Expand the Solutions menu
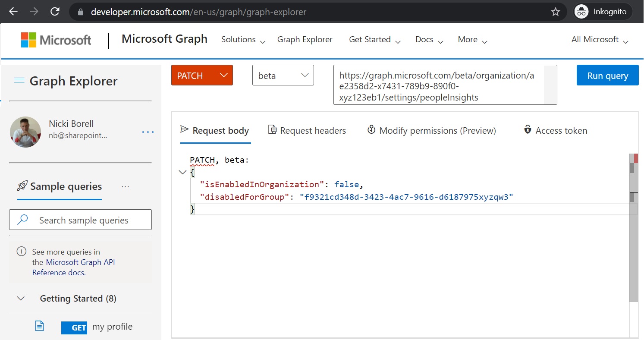The image size is (644, 340). [243, 40]
